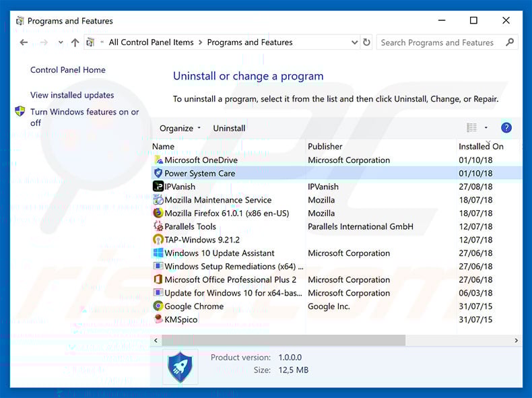Click the scroll right arrow
532x398 pixels.
(516, 340)
